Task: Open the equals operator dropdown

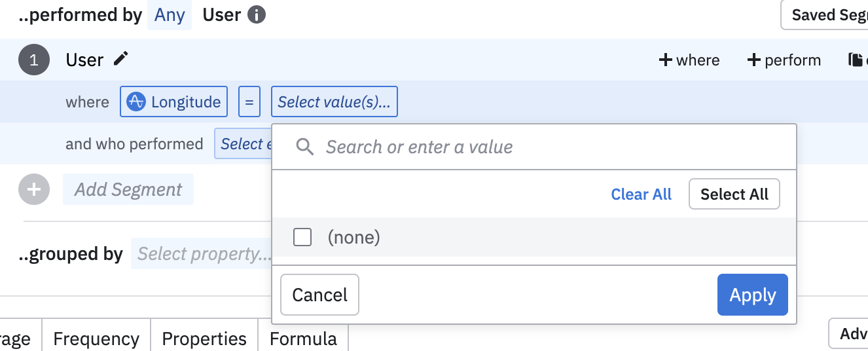Action: point(249,102)
